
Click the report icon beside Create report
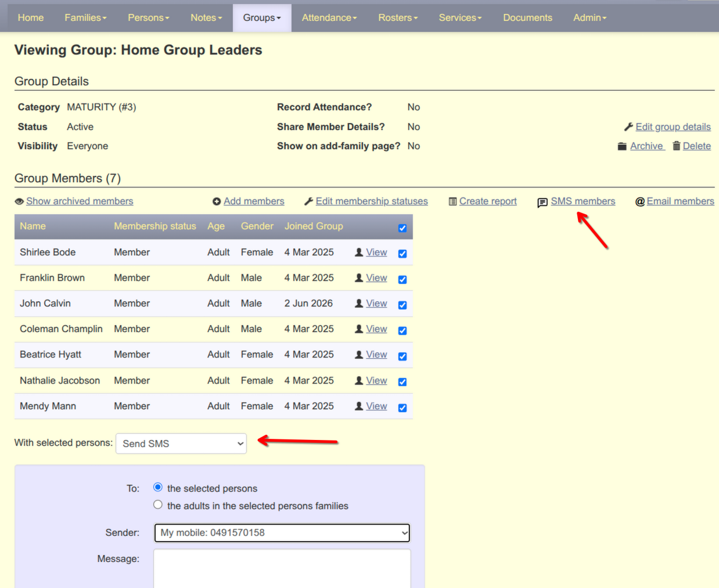point(452,201)
